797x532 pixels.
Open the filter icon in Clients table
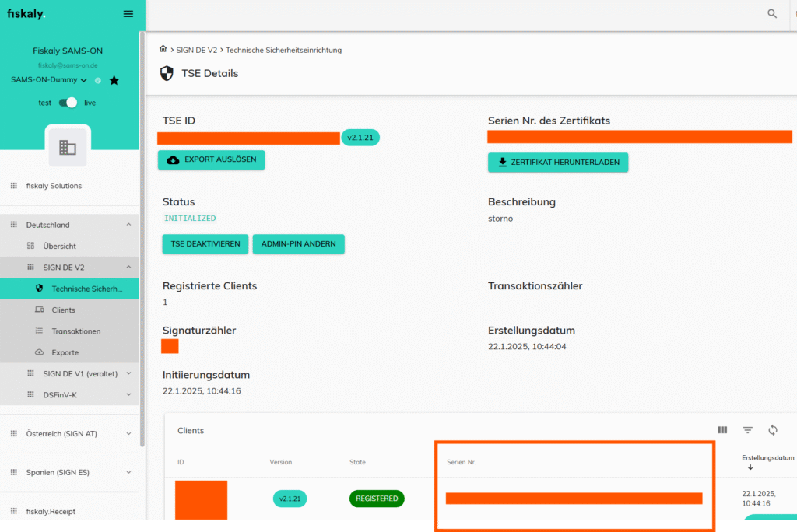coord(747,430)
